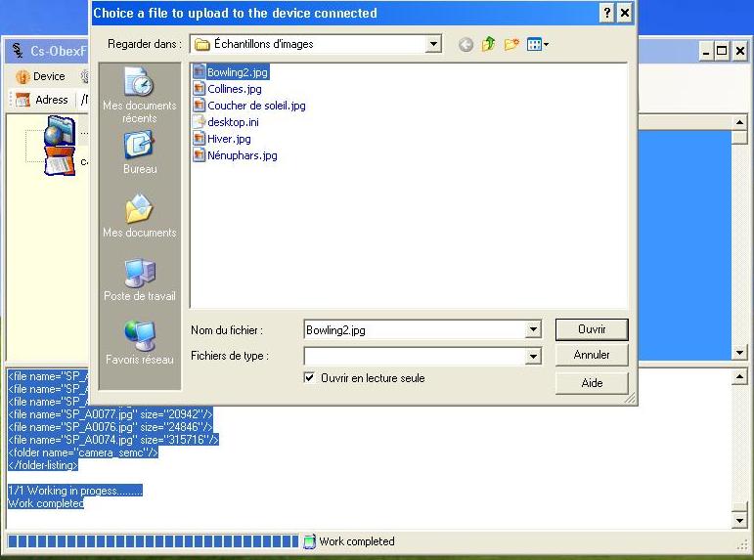Viewport: 754px width, 560px height.
Task: Toggle Ouvrir en lecture seule checkbox
Action: point(310,378)
